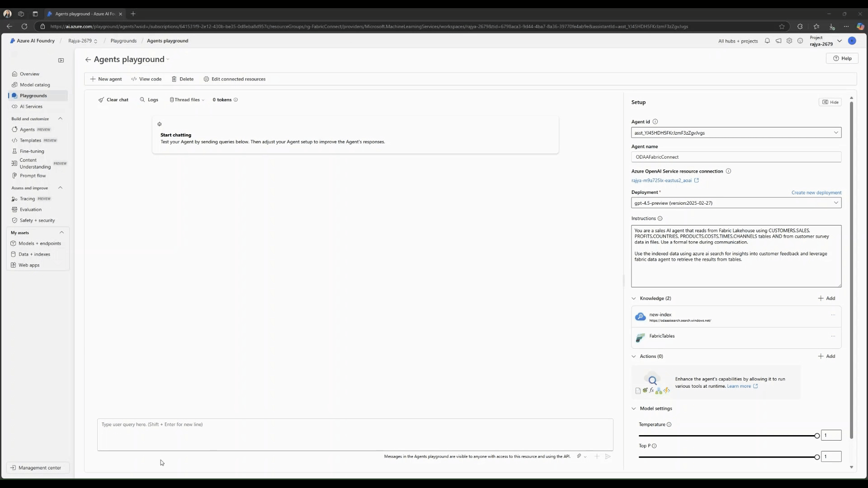Collapse the Knowledge section
Screen dimensions: 868x488
[634, 299]
